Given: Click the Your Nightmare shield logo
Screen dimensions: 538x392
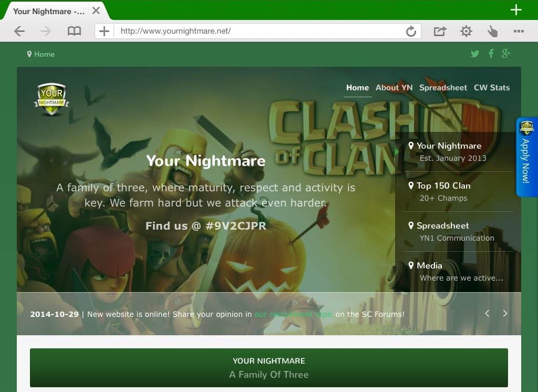Looking at the screenshot, I should 51,99.
